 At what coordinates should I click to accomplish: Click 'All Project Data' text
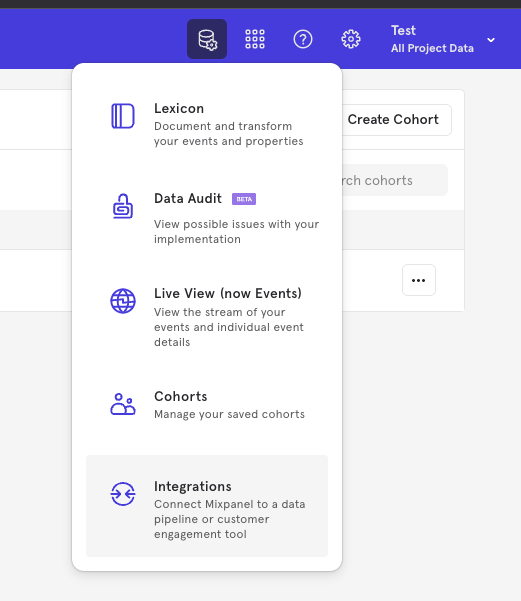point(432,48)
